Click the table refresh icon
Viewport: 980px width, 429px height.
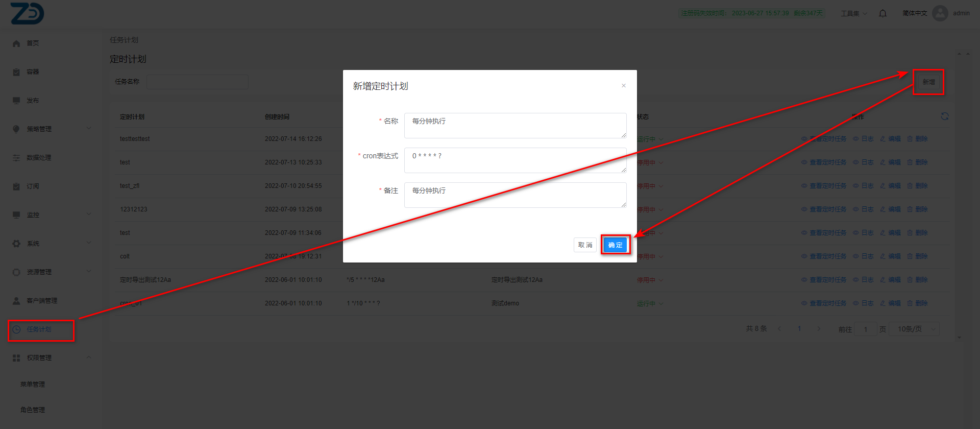coord(944,116)
